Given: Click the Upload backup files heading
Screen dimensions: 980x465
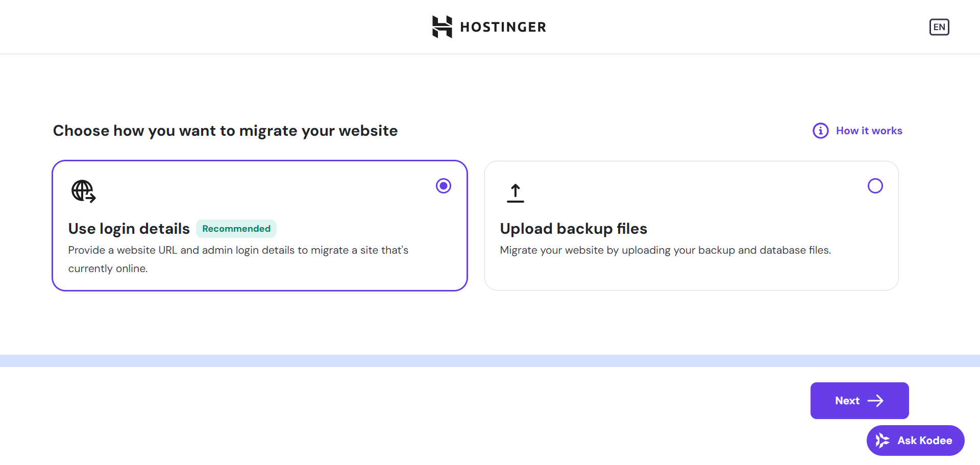Looking at the screenshot, I should click(574, 229).
